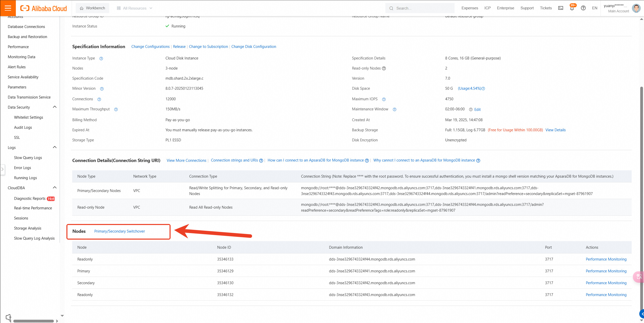
Task: Open the notifications bell icon
Action: (572, 8)
